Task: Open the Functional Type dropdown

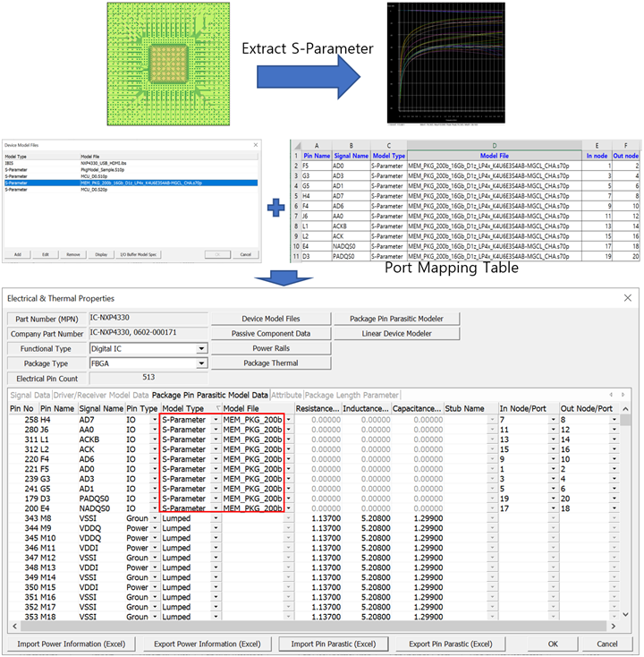Action: pos(201,348)
